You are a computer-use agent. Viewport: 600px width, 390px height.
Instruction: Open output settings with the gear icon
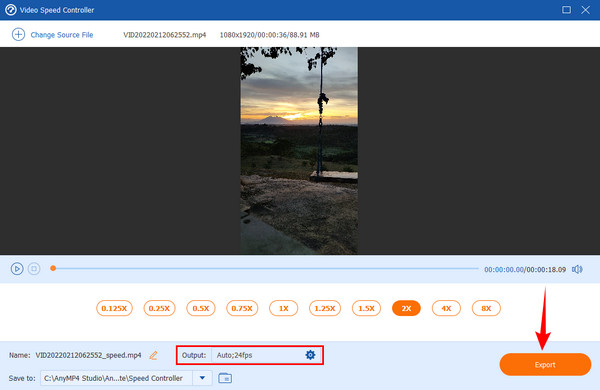coord(310,355)
